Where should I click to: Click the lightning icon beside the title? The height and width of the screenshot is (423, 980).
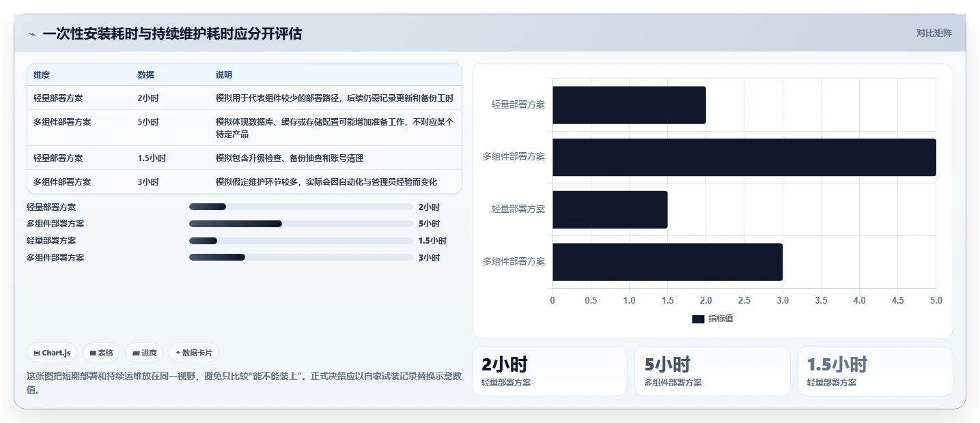(32, 33)
